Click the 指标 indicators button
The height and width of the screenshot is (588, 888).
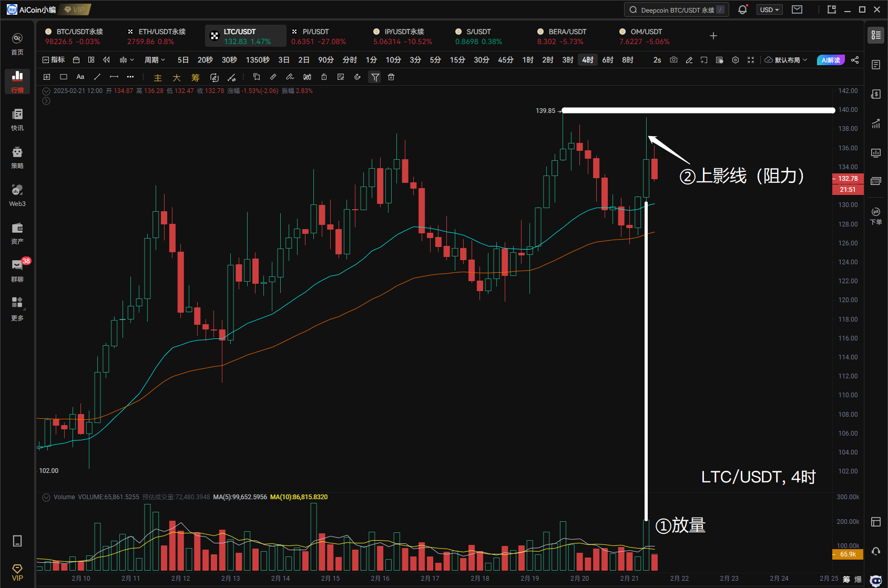[54, 60]
